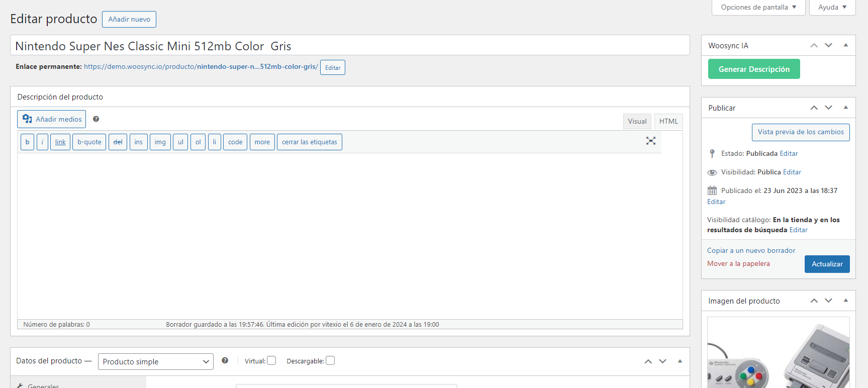Open the help question mark beside Añadir medios
The width and height of the screenshot is (868, 388).
click(x=96, y=119)
